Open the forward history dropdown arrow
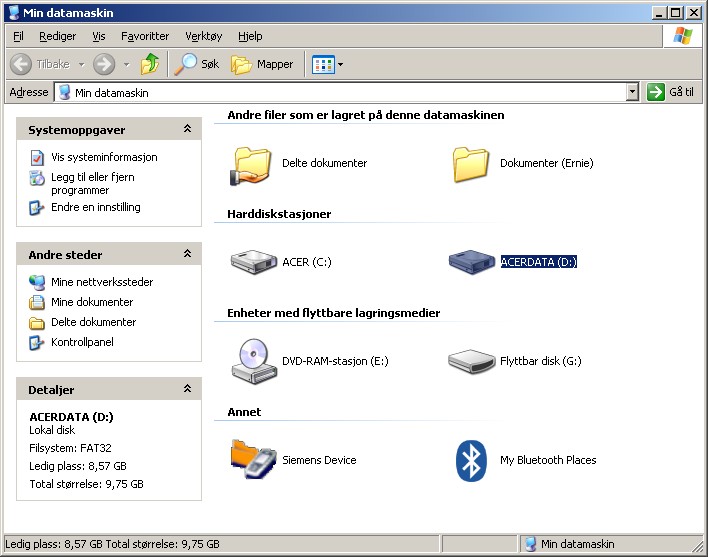708x557 pixels. [127, 65]
